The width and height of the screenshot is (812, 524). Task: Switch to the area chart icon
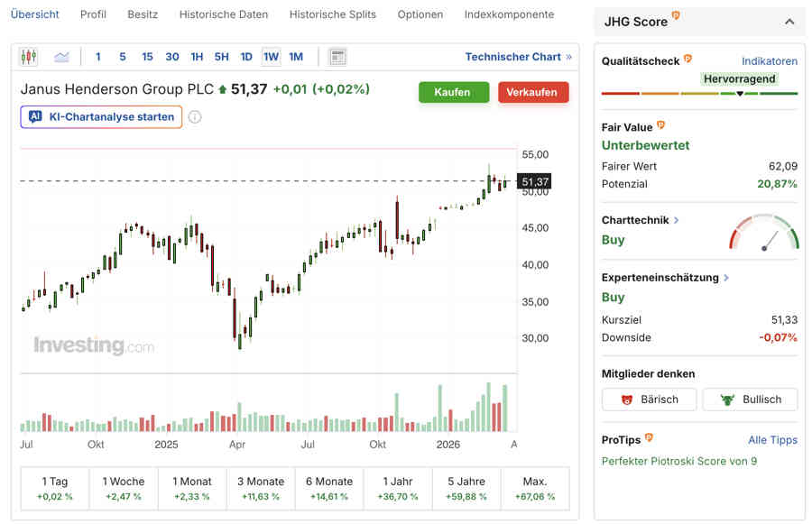[x=61, y=57]
